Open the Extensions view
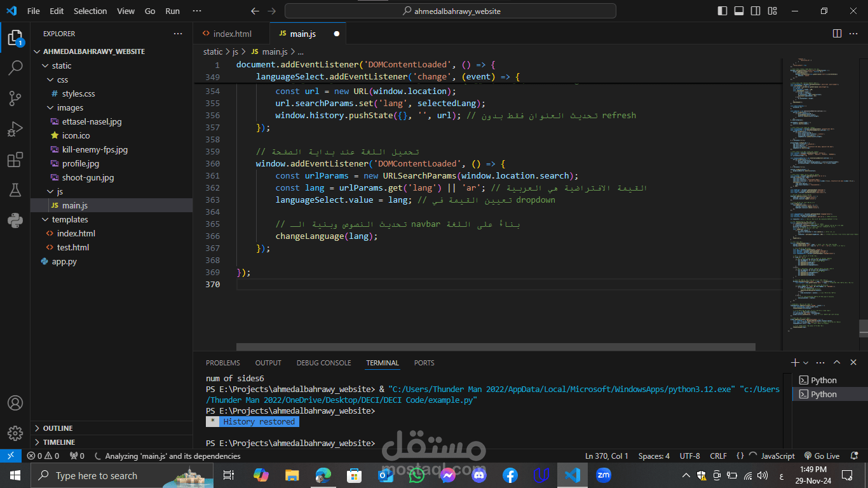The image size is (868, 488). [15, 160]
